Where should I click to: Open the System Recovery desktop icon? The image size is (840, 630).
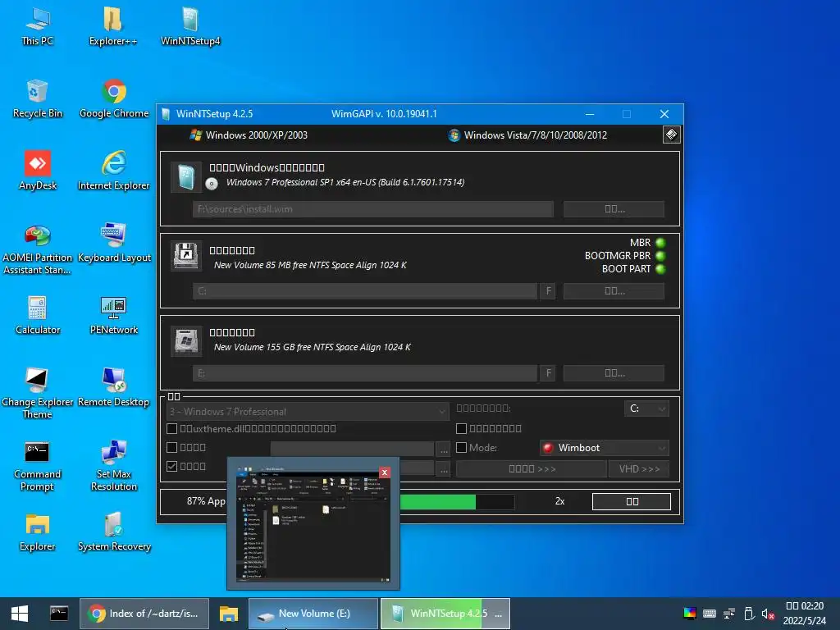(x=113, y=532)
